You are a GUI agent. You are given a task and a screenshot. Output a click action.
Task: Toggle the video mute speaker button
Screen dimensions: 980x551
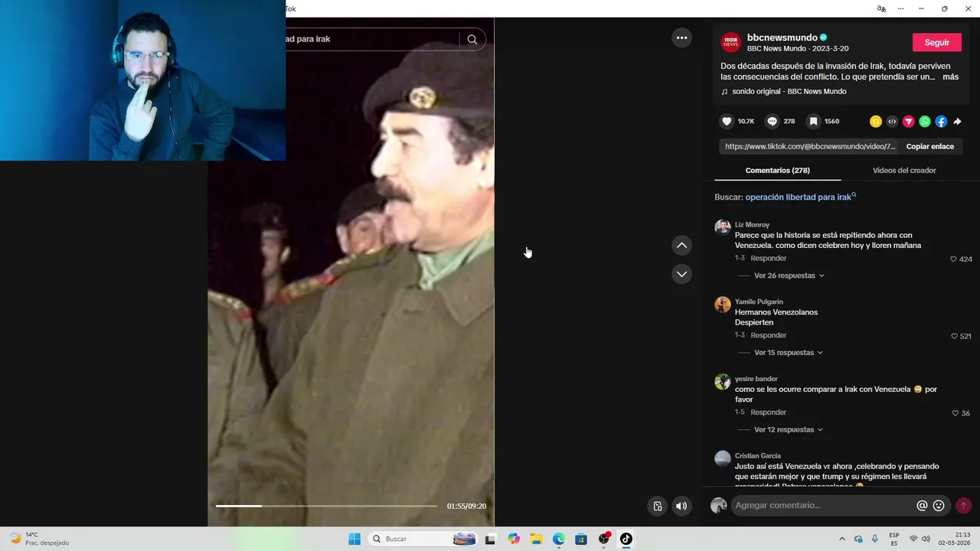[x=681, y=506]
